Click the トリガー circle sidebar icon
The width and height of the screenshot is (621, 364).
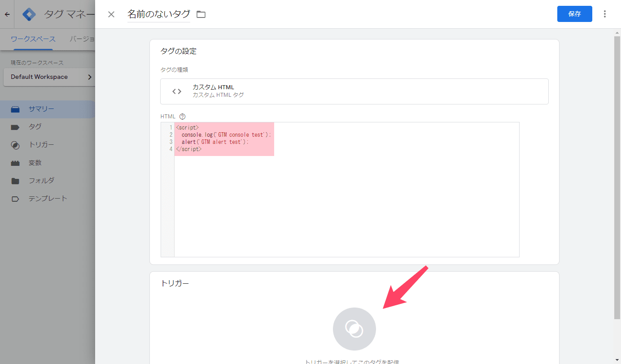point(15,145)
